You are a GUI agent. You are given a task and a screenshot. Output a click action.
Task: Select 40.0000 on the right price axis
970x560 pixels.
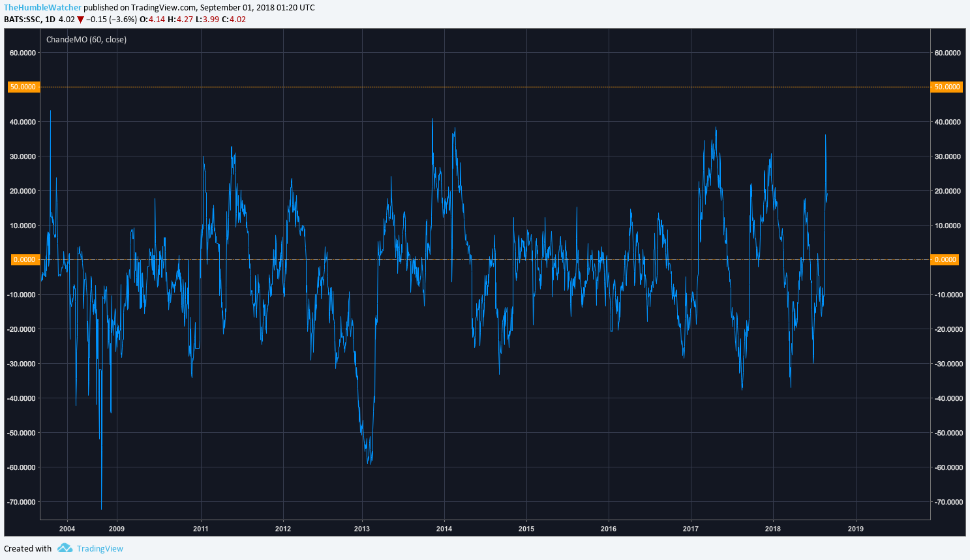[x=948, y=122]
